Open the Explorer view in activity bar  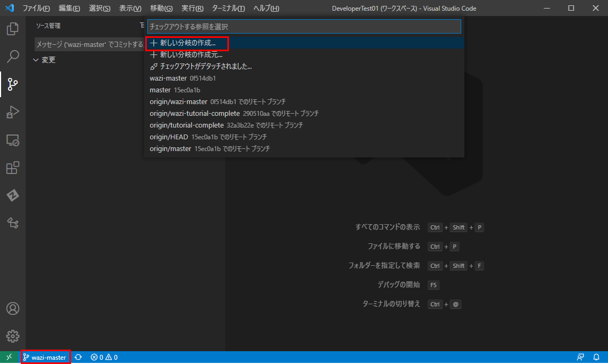[13, 29]
